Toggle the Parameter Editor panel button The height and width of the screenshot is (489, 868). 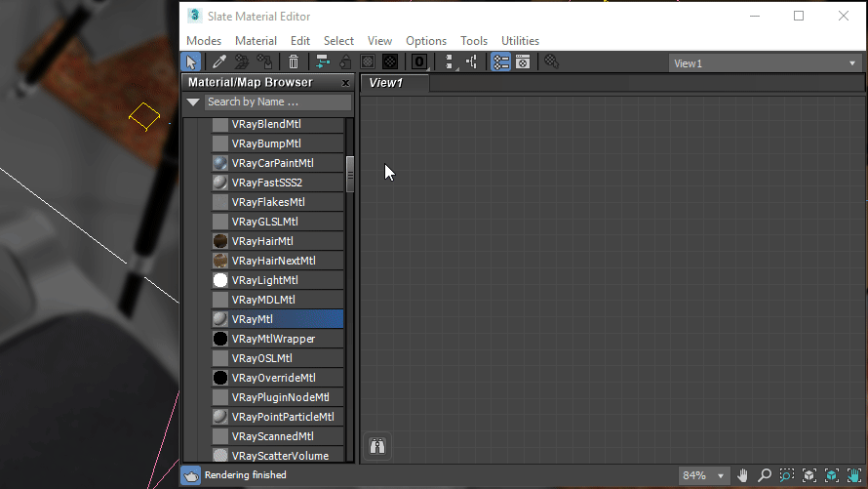523,62
